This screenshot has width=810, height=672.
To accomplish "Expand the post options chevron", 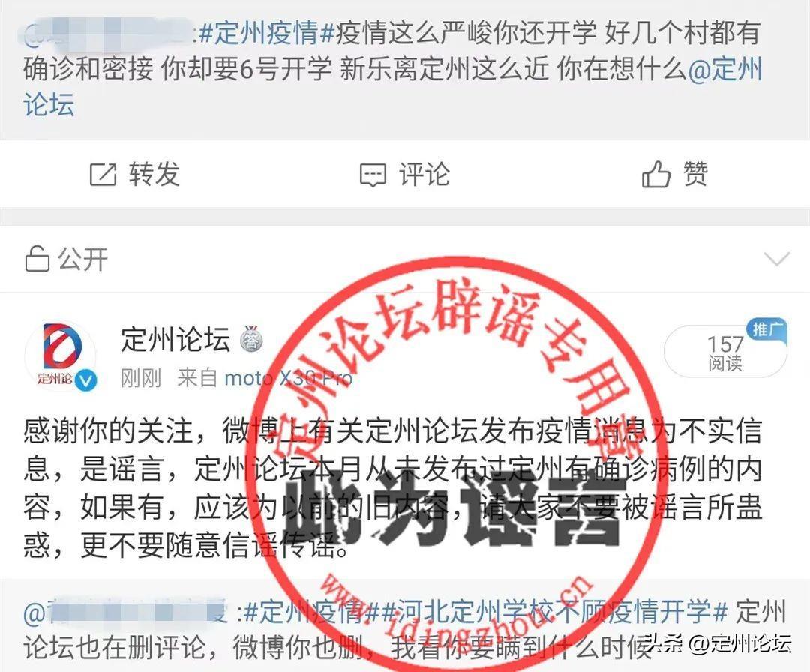I will [x=776, y=258].
